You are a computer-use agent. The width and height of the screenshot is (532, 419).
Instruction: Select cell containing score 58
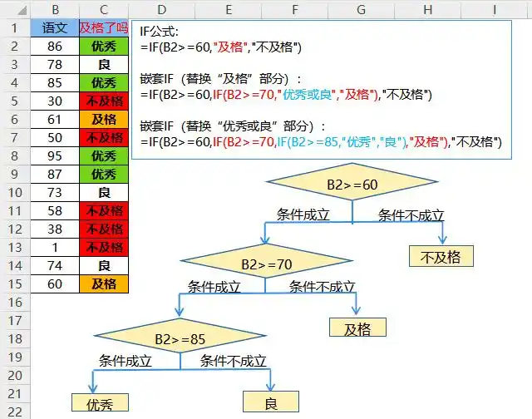click(55, 211)
